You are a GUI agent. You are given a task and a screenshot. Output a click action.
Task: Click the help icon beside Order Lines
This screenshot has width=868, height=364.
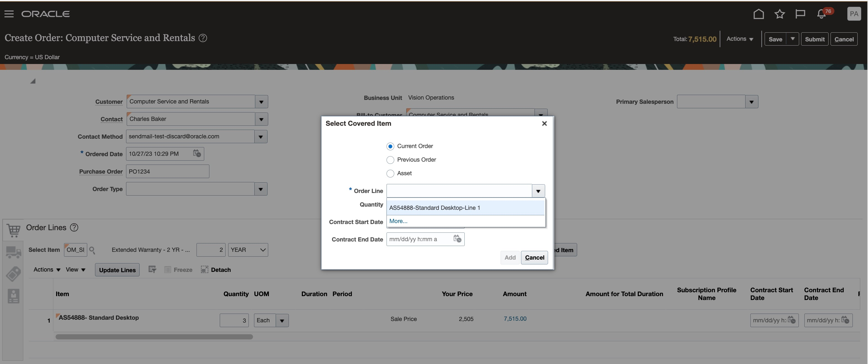(74, 228)
